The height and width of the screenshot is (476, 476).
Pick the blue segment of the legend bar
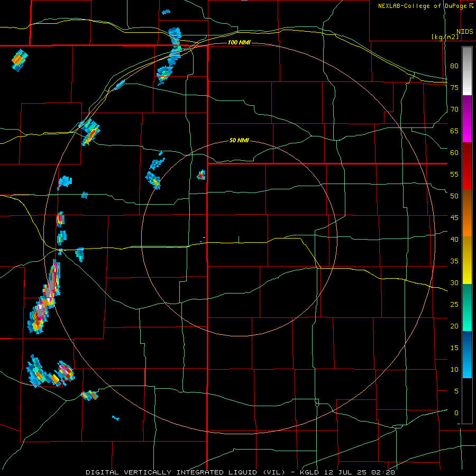[x=467, y=354]
